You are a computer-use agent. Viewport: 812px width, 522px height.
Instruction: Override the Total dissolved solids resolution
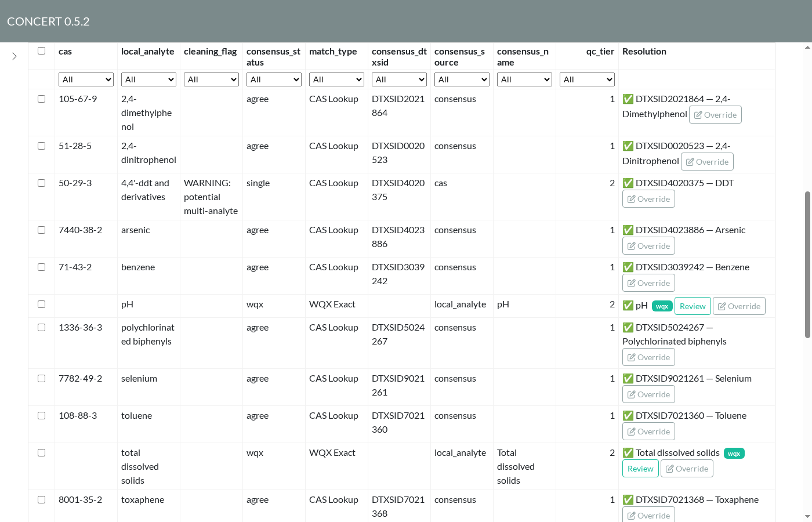point(687,469)
